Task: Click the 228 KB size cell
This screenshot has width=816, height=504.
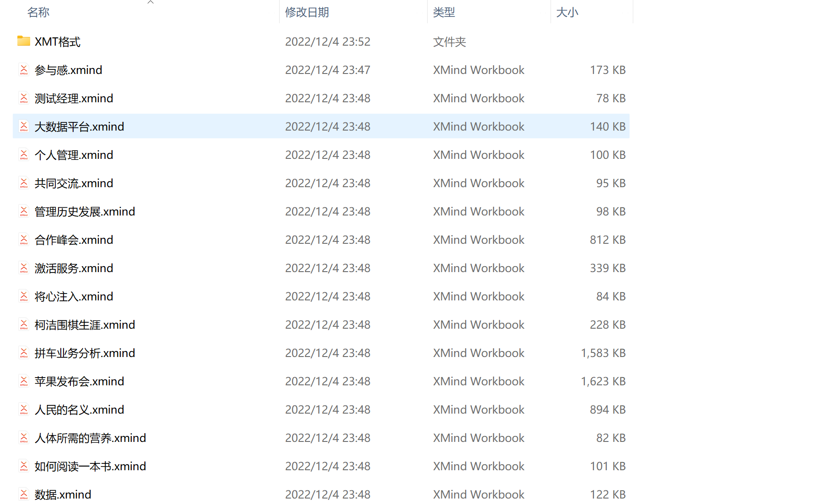Action: click(608, 325)
